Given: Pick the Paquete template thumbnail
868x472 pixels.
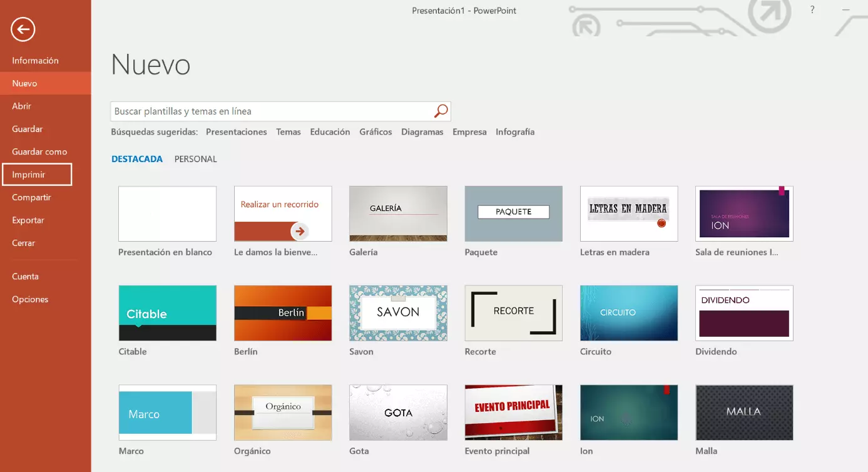Looking at the screenshot, I should (x=514, y=213).
